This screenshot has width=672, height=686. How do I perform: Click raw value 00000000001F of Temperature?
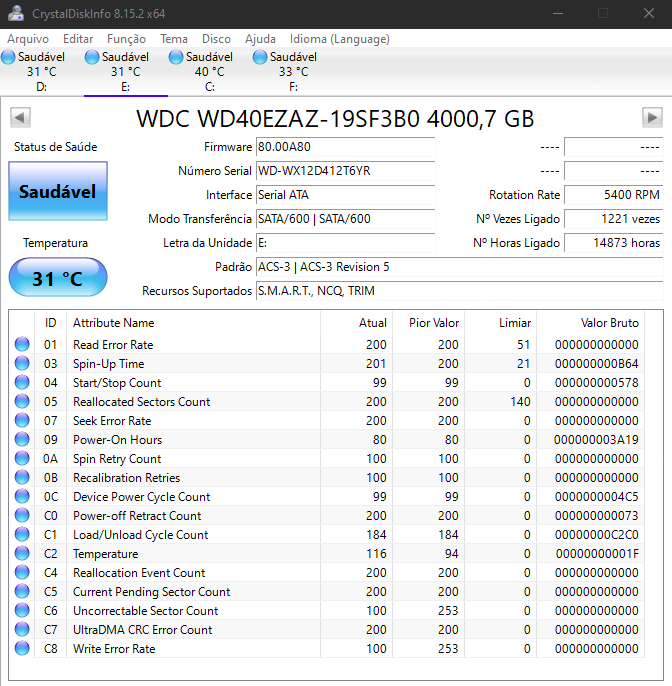tap(597, 554)
